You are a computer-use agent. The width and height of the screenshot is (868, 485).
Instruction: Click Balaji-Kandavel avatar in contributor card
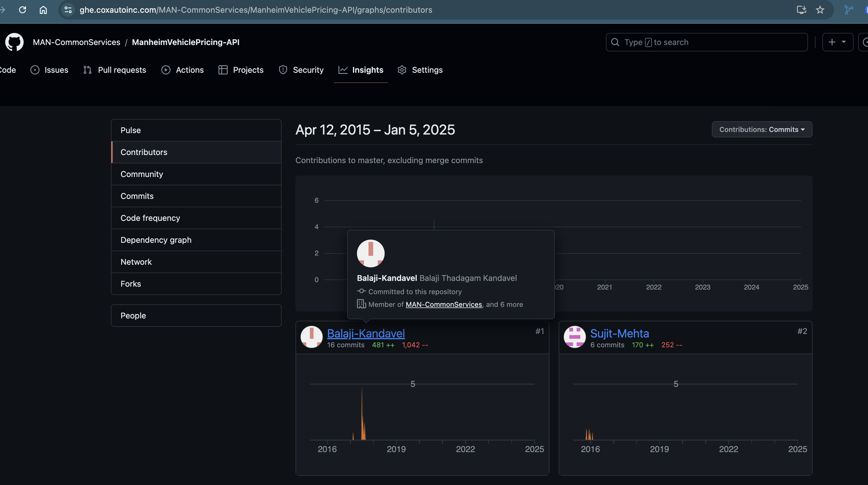click(x=311, y=337)
